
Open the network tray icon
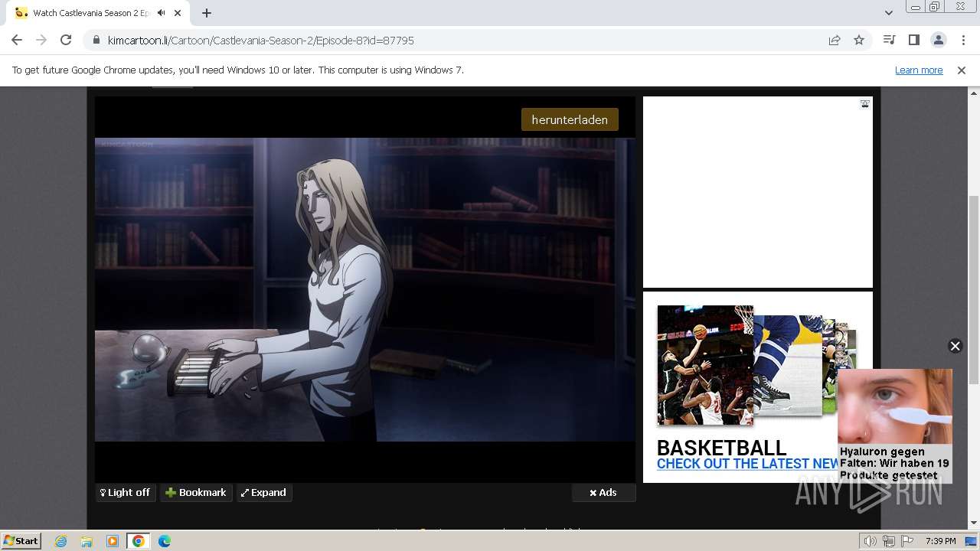(x=889, y=541)
